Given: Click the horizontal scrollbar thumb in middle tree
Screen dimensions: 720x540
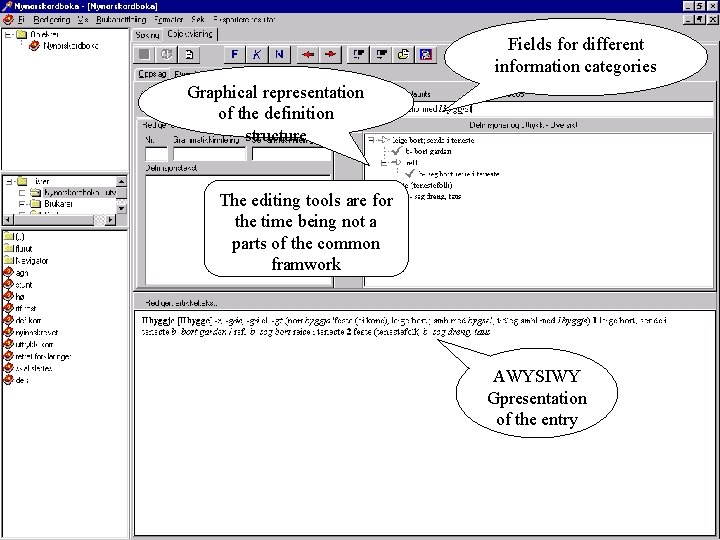Looking at the screenshot, I should point(53,219).
